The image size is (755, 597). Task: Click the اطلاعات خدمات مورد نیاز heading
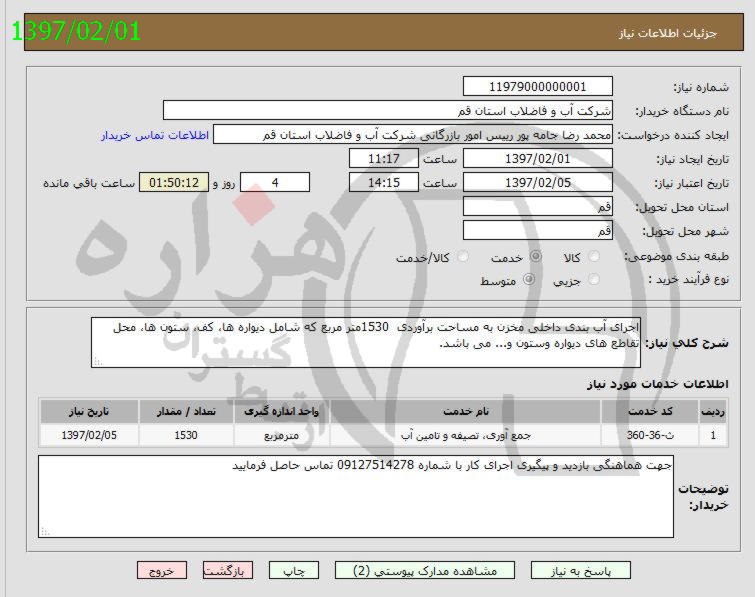pyautogui.click(x=658, y=384)
